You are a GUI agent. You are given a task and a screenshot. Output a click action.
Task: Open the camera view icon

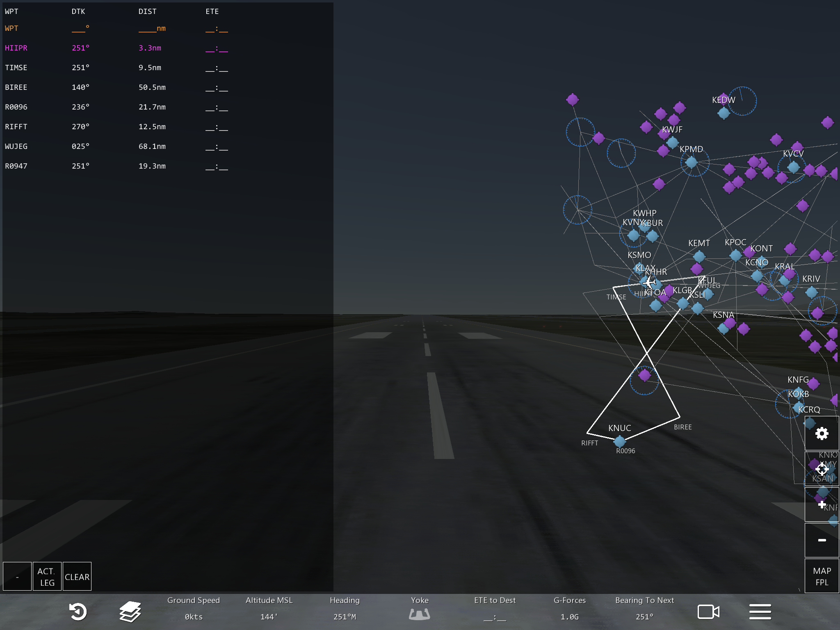(x=708, y=612)
